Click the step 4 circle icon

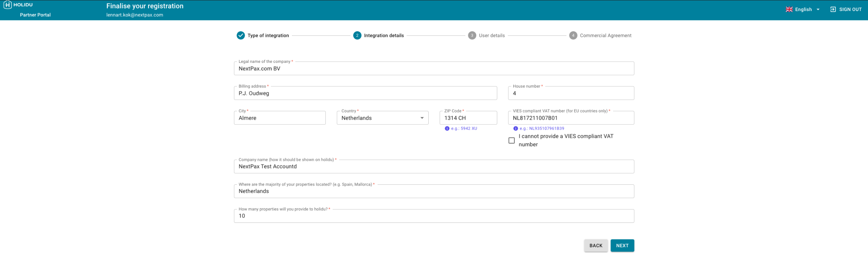click(x=573, y=35)
